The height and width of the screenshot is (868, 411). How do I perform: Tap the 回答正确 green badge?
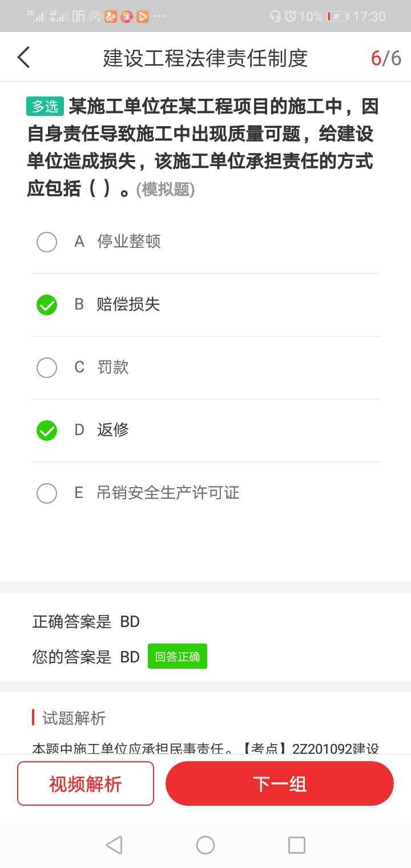pyautogui.click(x=178, y=657)
